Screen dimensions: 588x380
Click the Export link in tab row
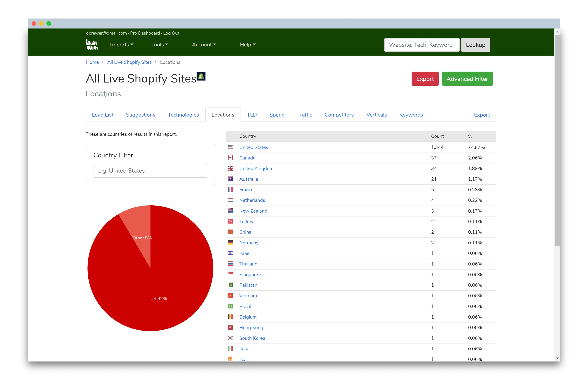pos(482,115)
